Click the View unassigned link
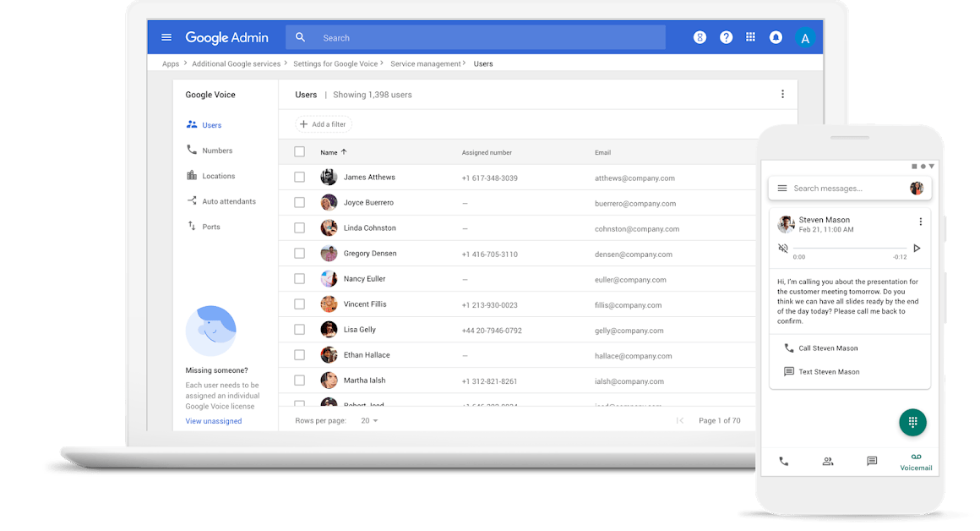This screenshot has height=531, width=980. click(213, 421)
